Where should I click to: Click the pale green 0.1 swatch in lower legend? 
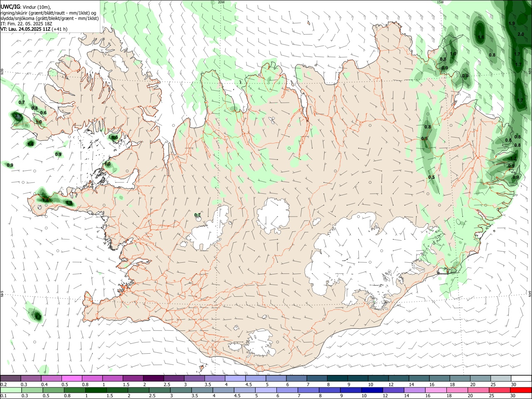(x=11, y=390)
